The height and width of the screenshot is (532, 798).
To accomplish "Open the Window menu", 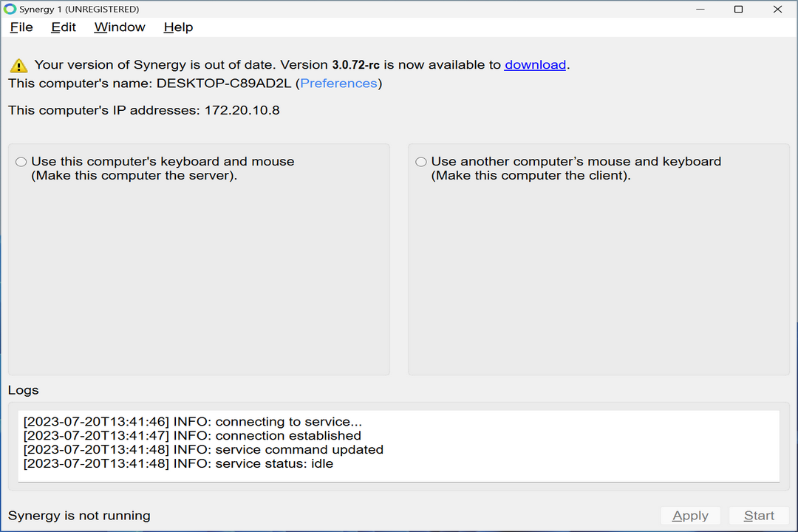I will click(120, 27).
